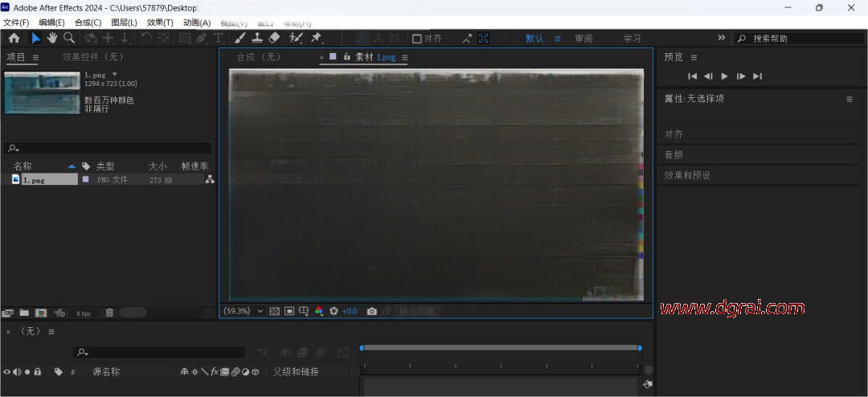Select the Hand tool in toolbar

[x=52, y=38]
